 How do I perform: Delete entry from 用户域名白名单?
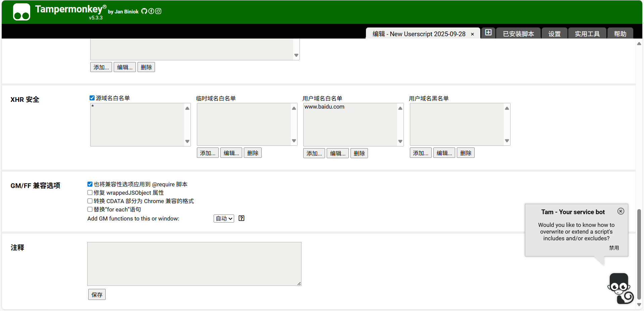click(x=359, y=153)
